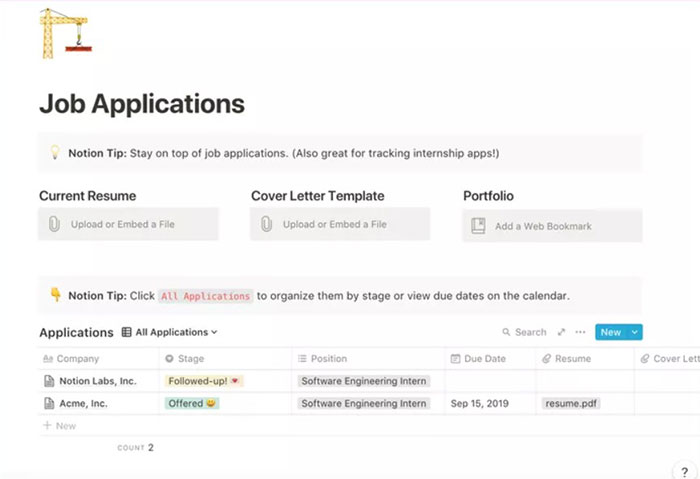Open the resume.pdf file attachment
700x479 pixels.
click(x=572, y=404)
